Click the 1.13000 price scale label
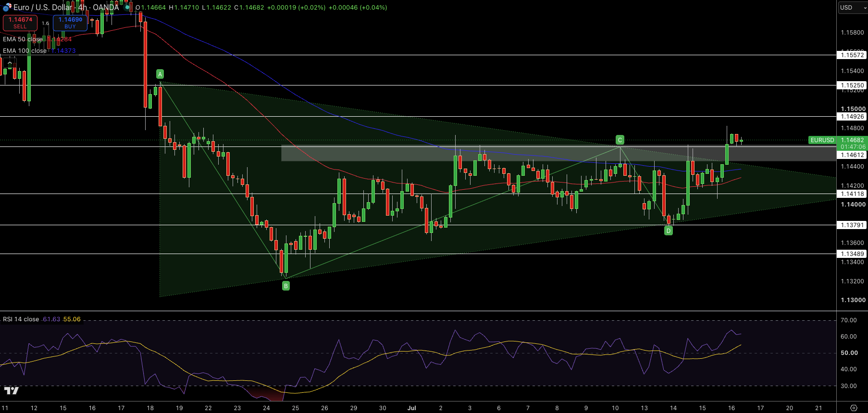Image resolution: width=868 pixels, height=413 pixels. pyautogui.click(x=853, y=300)
